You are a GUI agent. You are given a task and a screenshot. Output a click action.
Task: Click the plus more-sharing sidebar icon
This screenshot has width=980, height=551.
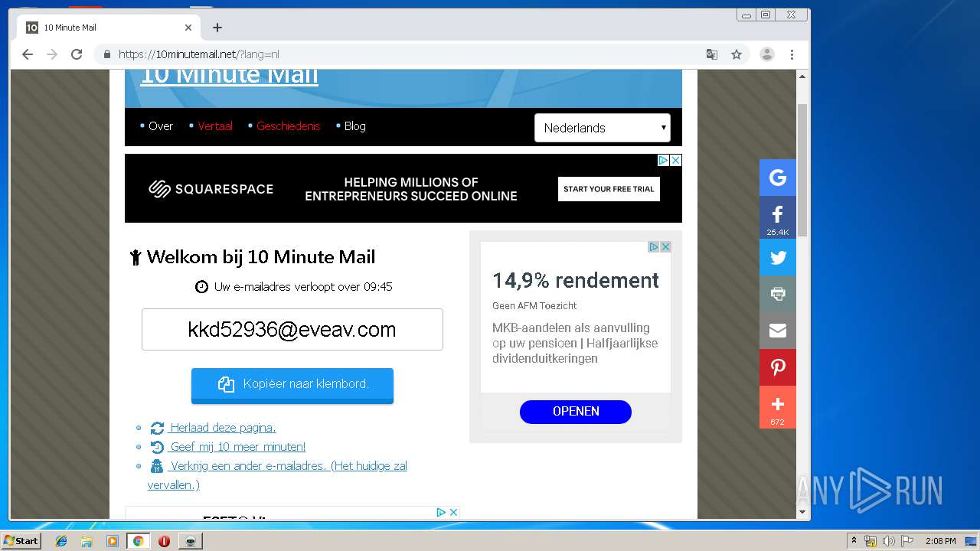click(778, 407)
